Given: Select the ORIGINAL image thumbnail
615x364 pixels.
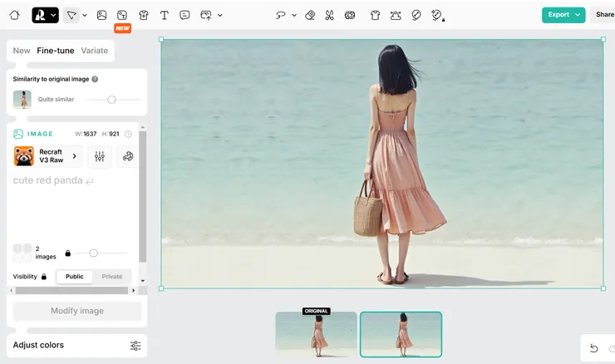Looking at the screenshot, I should (x=316, y=334).
